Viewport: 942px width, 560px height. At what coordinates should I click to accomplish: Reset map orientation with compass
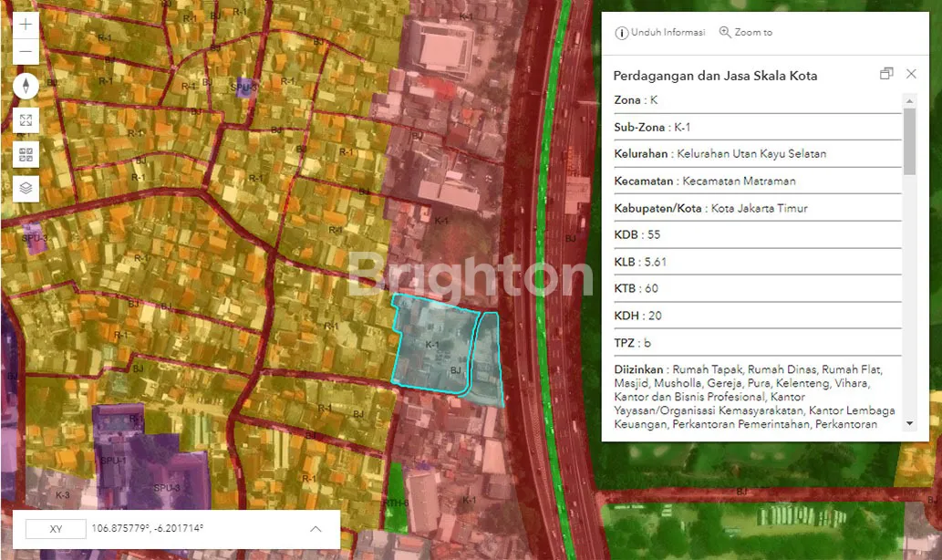(x=26, y=86)
